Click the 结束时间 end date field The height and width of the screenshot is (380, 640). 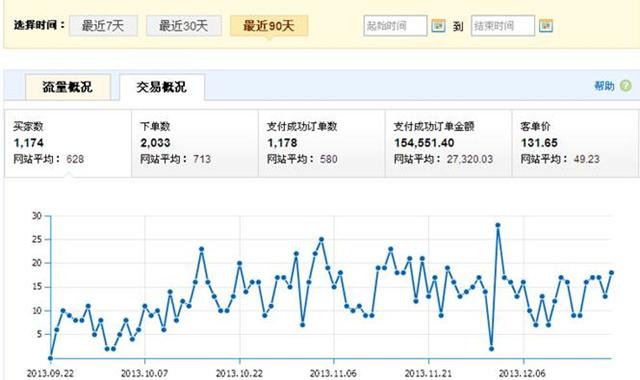[x=502, y=26]
